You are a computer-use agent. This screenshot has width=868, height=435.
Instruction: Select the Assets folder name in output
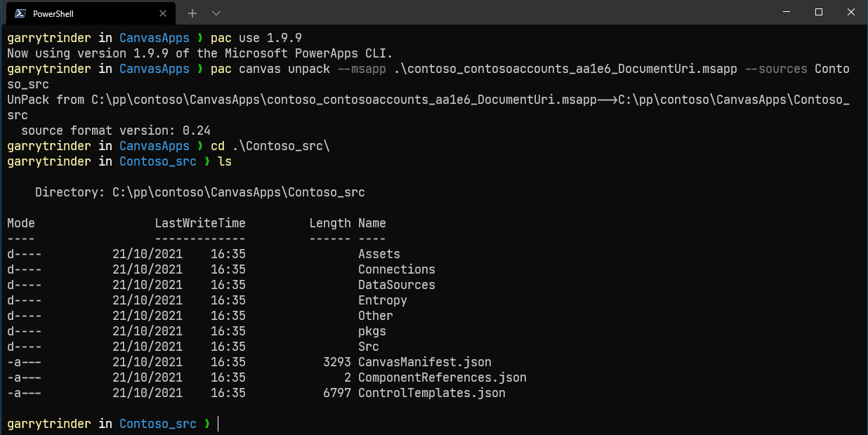click(x=379, y=253)
